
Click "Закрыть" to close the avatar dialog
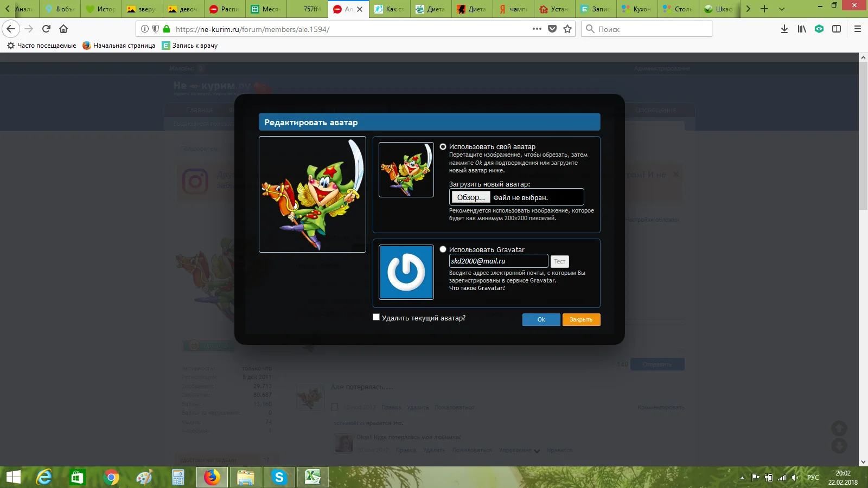coord(581,319)
